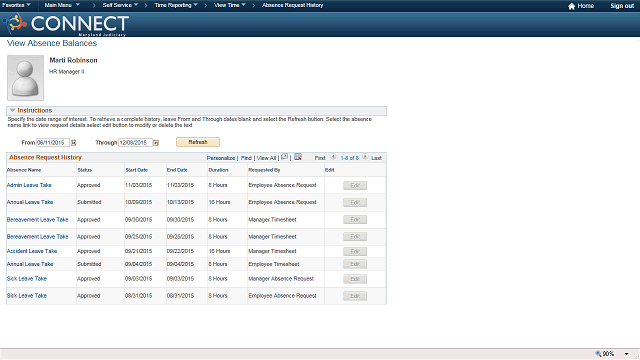
Task: Click the pop-out new window icon beside View All
Action: click(x=284, y=157)
